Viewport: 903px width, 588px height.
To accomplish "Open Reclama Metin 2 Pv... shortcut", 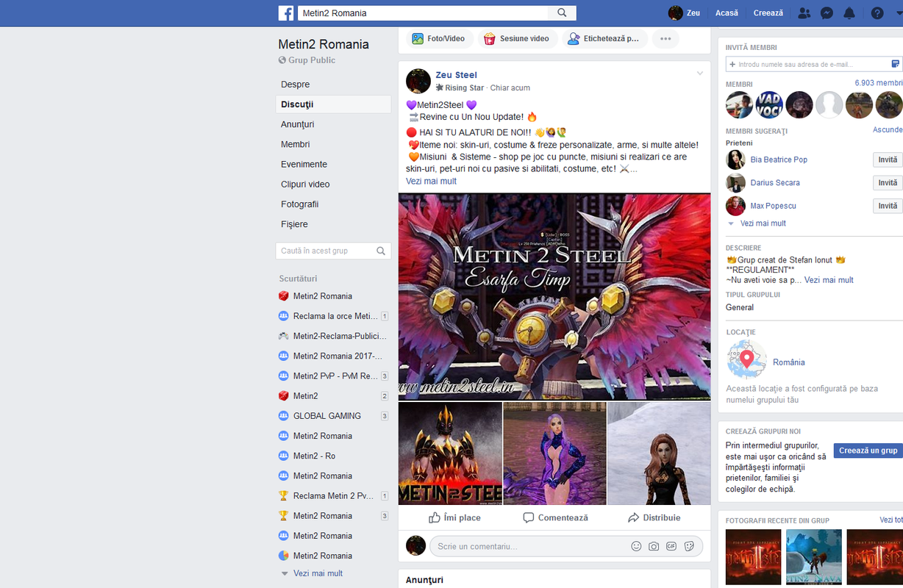I will [x=333, y=495].
